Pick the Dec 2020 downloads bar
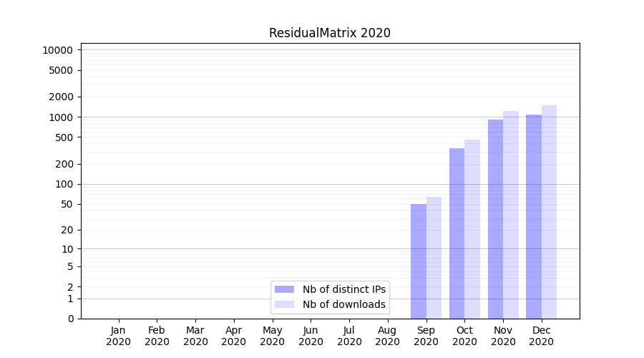Viewport: 644px width, 358px height. [549, 212]
